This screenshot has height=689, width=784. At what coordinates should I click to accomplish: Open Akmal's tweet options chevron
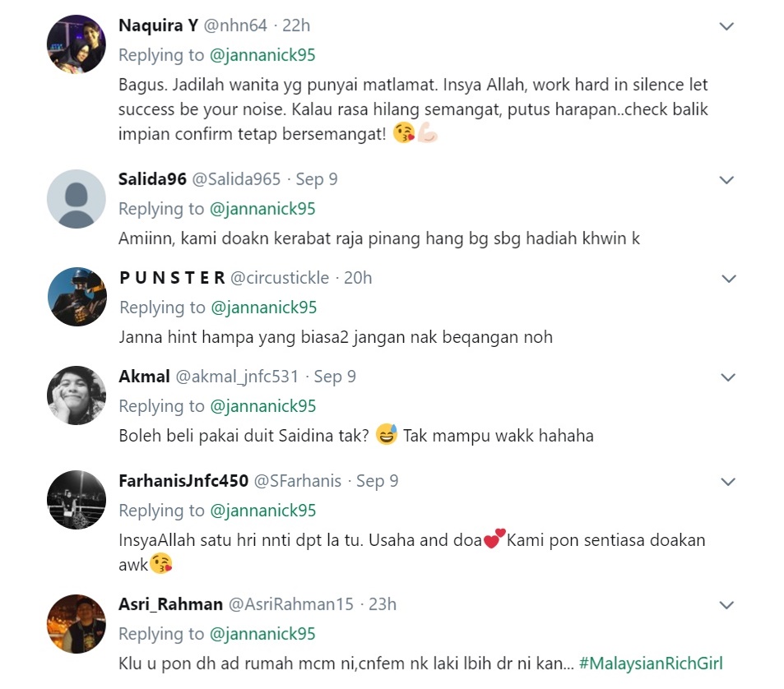tap(728, 377)
